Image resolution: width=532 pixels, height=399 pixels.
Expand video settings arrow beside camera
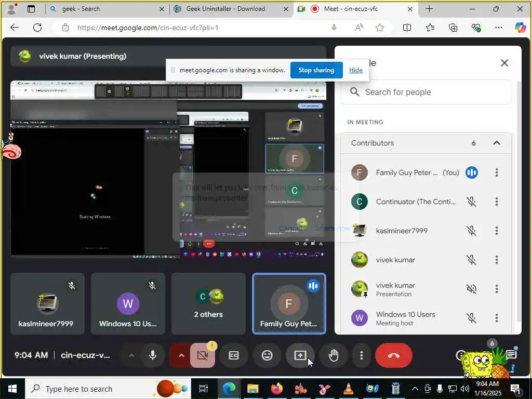[x=181, y=355]
